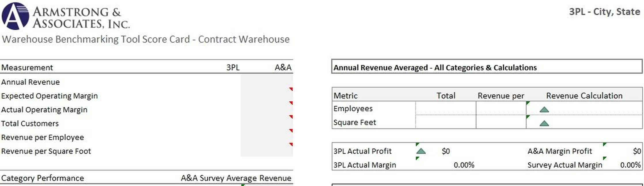This screenshot has height=186, width=644.
Task: Click red comment marker on Actual Operating Margin
Action: [291, 103]
